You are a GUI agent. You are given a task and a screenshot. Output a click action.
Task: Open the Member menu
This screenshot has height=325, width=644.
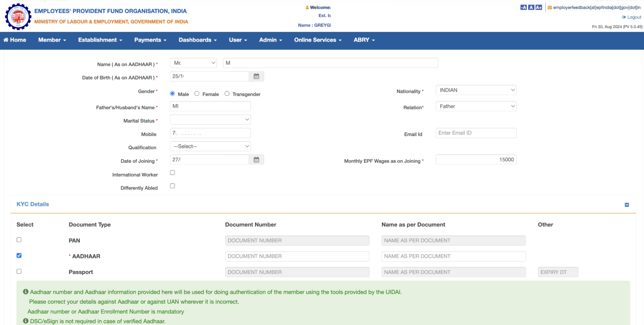pos(52,40)
